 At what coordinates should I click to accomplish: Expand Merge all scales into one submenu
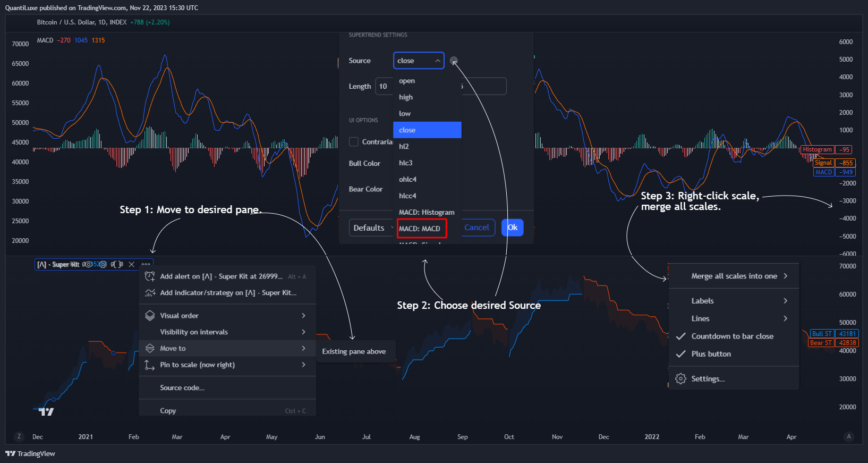pyautogui.click(x=785, y=276)
